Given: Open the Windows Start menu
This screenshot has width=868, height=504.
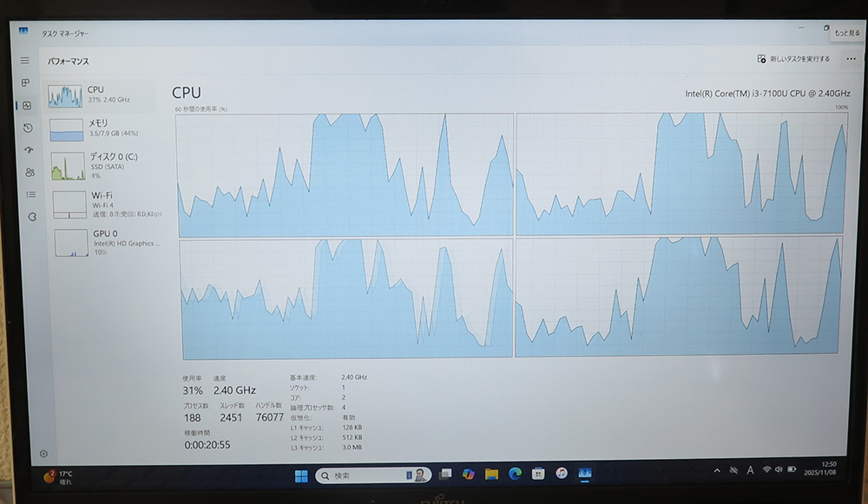Looking at the screenshot, I should (301, 475).
